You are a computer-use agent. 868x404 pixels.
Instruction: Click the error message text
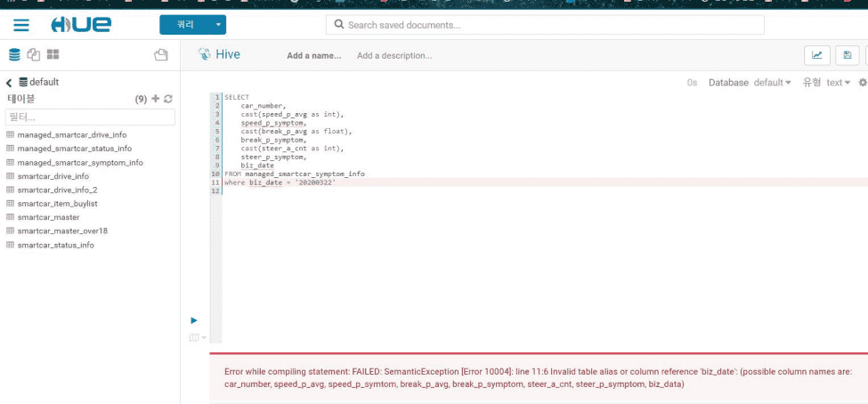point(538,377)
